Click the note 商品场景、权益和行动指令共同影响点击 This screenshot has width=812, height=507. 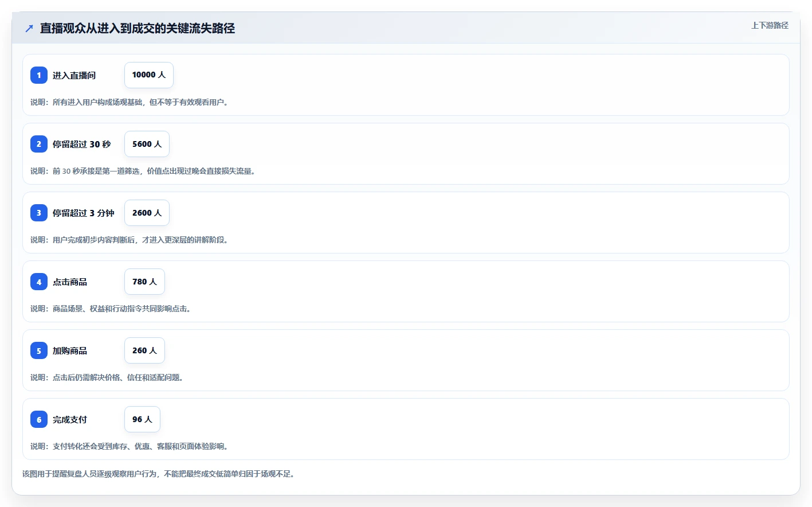point(111,309)
